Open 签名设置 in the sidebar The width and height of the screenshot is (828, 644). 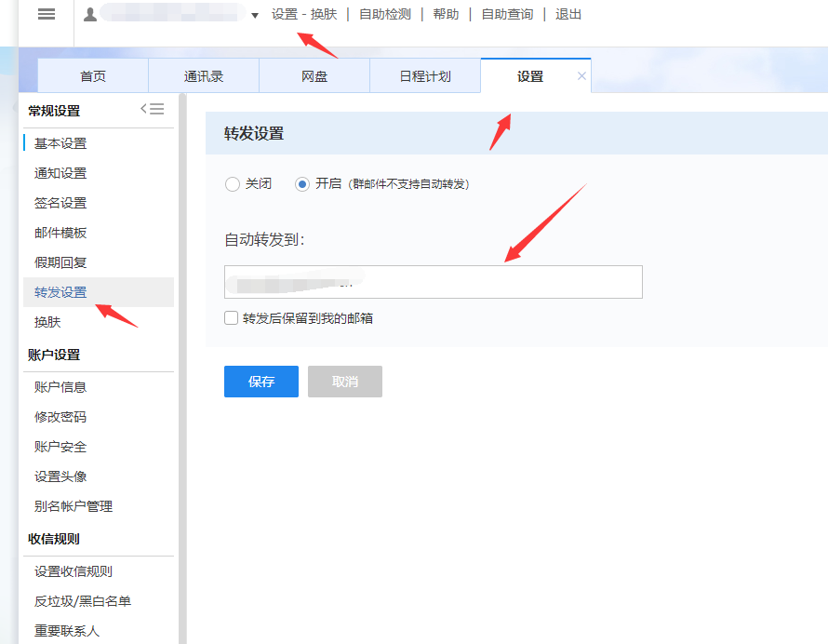pyautogui.click(x=60, y=203)
